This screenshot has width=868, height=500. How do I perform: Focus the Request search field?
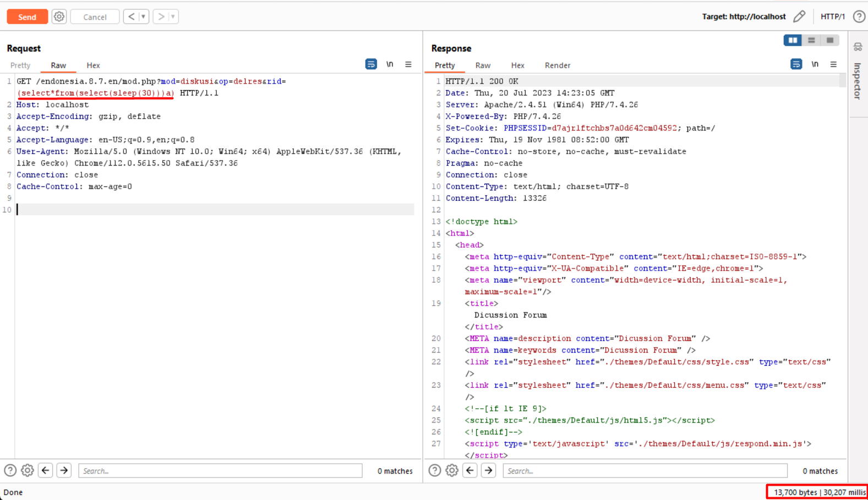coord(220,471)
